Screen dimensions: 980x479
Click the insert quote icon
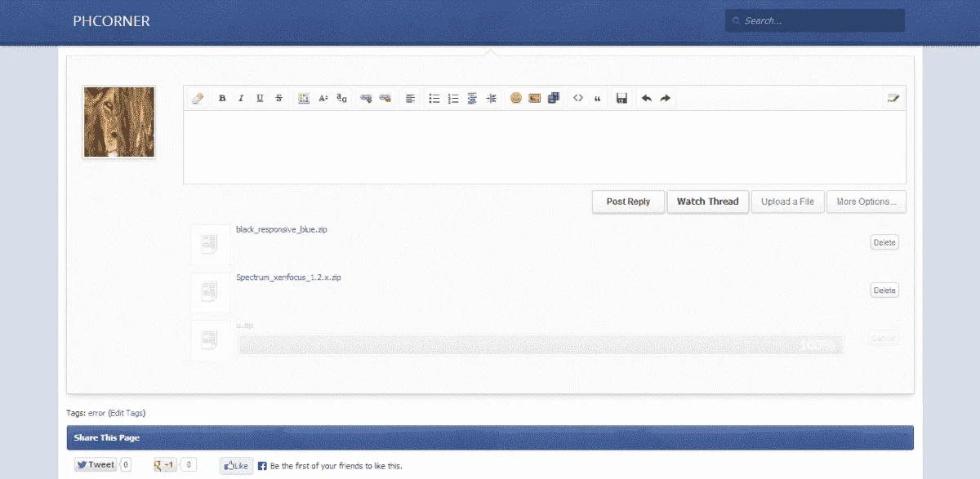pos(597,98)
